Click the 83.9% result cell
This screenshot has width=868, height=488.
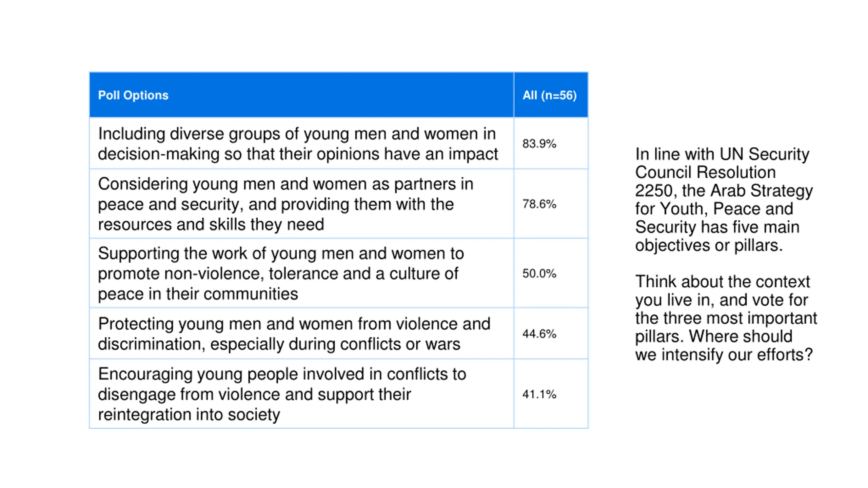(x=551, y=143)
